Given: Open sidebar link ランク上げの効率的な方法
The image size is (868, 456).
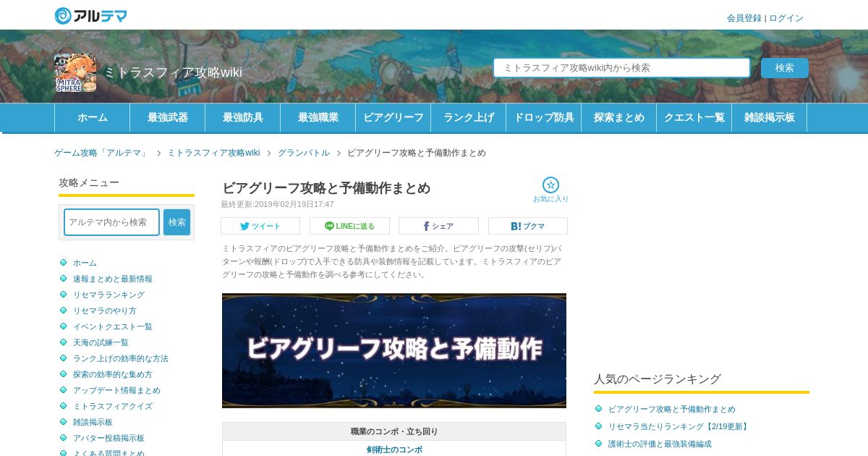Looking at the screenshot, I should coord(121,358).
